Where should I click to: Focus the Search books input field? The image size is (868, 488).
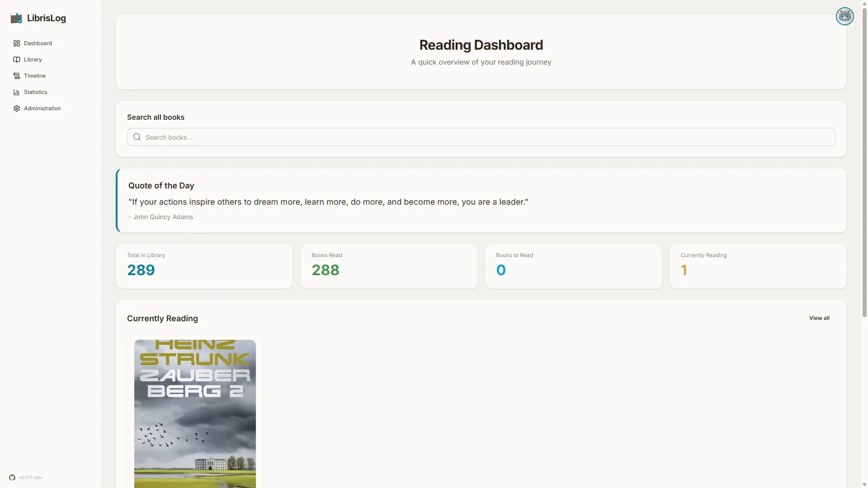click(x=481, y=137)
